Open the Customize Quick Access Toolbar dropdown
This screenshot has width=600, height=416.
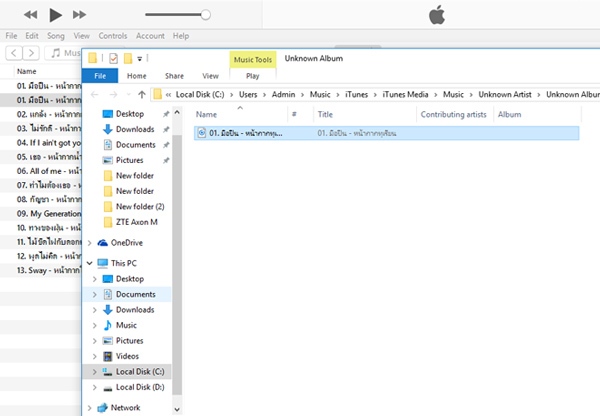coord(140,59)
